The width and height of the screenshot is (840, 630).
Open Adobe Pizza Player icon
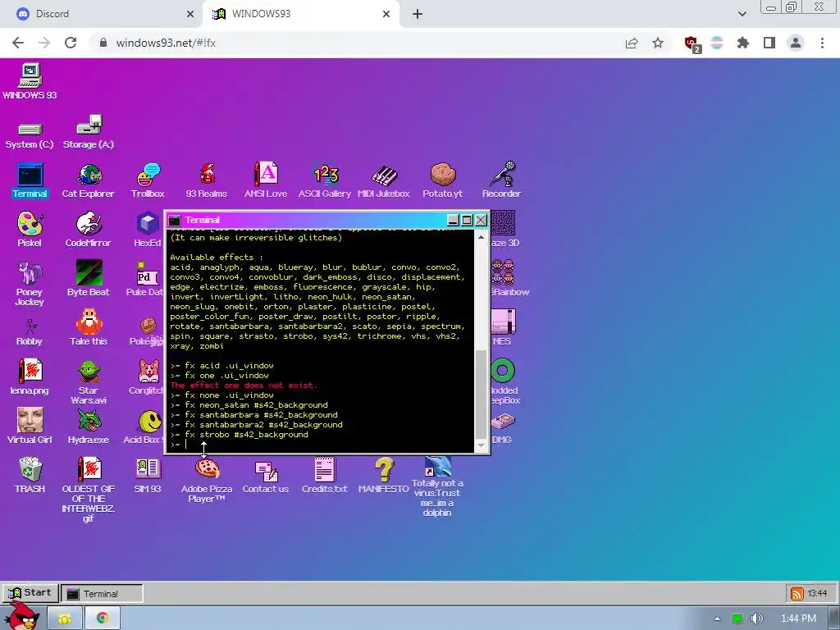click(207, 481)
